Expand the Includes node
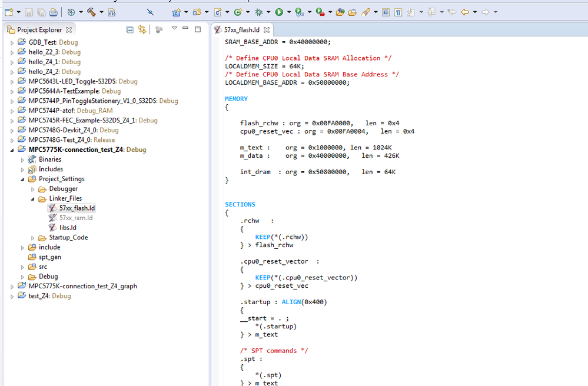The height and width of the screenshot is (386, 588). [22, 170]
